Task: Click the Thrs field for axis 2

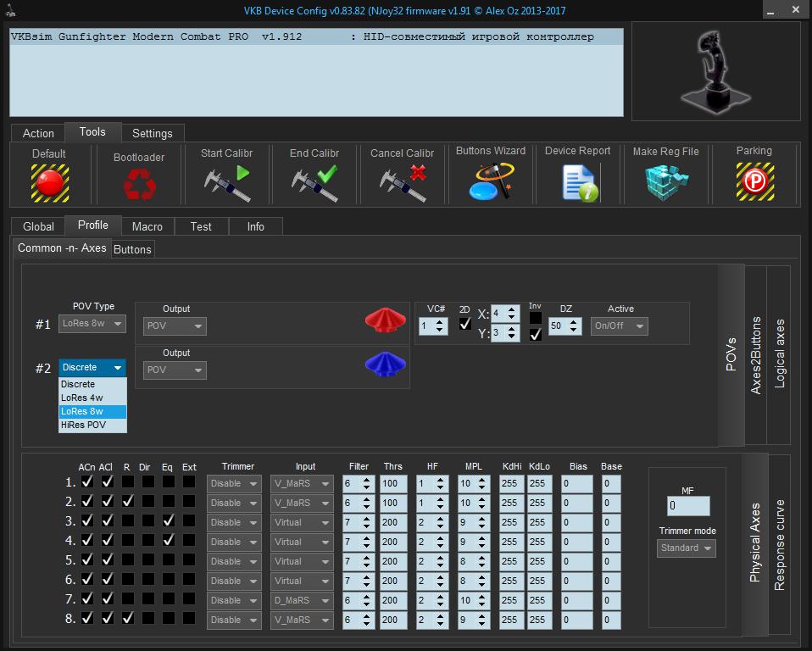Action: [x=393, y=504]
